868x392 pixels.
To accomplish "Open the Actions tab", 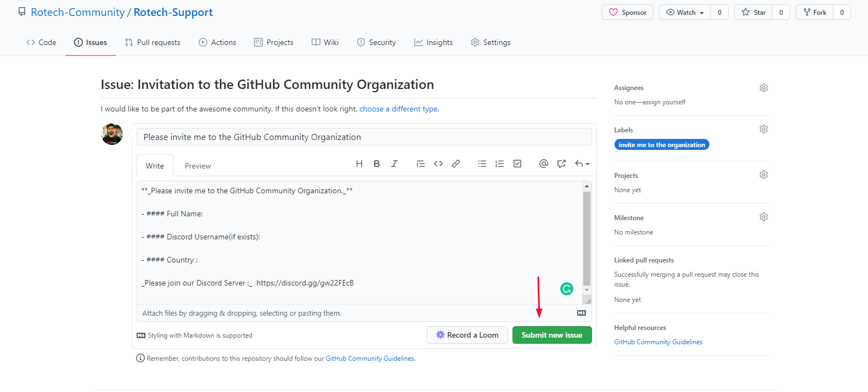I will click(x=217, y=42).
